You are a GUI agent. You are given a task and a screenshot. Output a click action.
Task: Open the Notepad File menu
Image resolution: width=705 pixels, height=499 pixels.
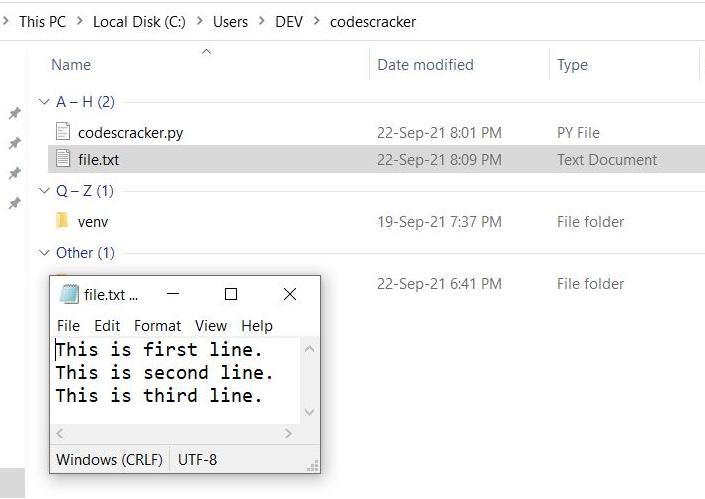68,325
